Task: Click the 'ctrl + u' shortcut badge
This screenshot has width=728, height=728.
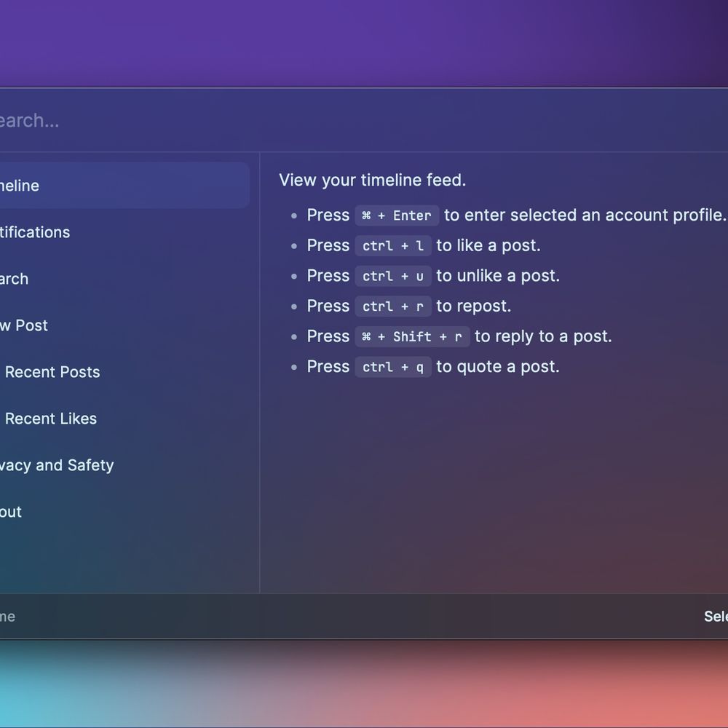Action: click(393, 276)
